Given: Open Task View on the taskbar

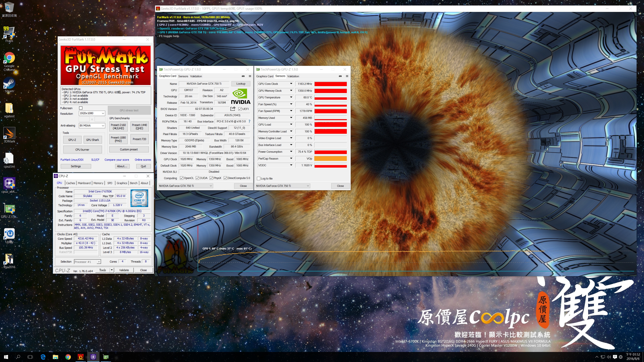Looking at the screenshot, I should point(30,357).
